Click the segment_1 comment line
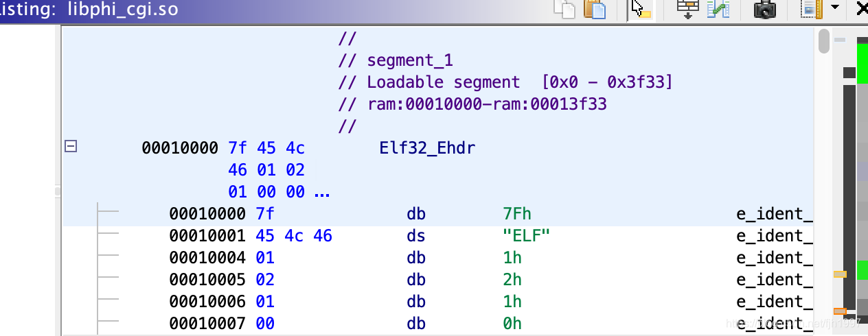The height and width of the screenshot is (336, 868). (x=396, y=60)
